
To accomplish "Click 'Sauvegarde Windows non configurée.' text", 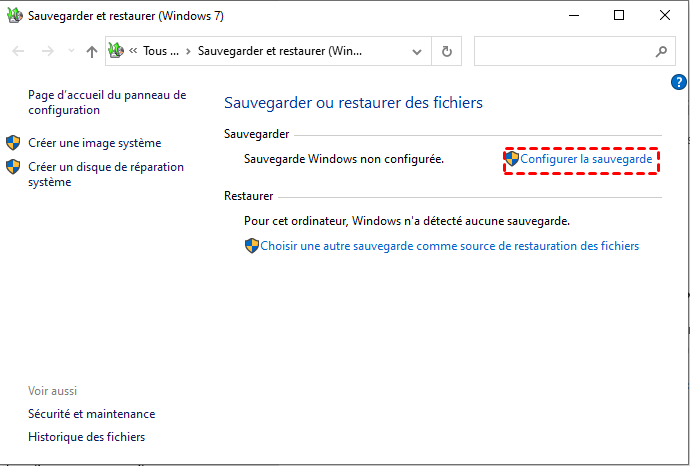I will [x=344, y=159].
